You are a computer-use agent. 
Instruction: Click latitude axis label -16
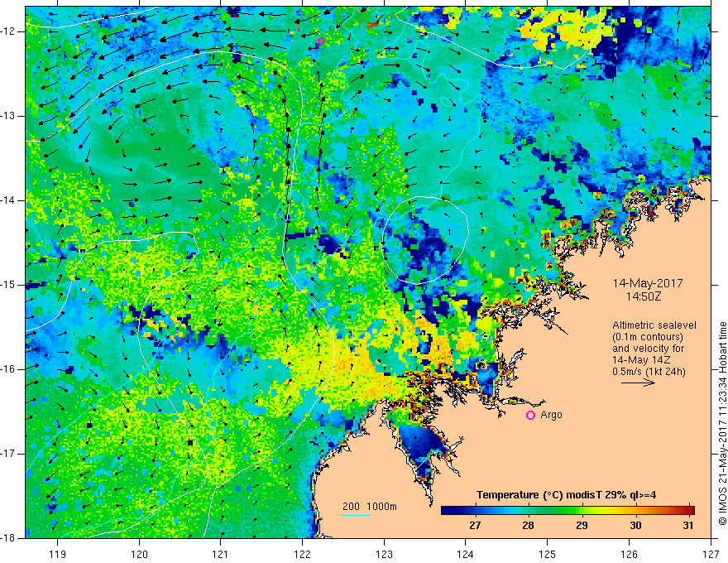click(x=8, y=369)
